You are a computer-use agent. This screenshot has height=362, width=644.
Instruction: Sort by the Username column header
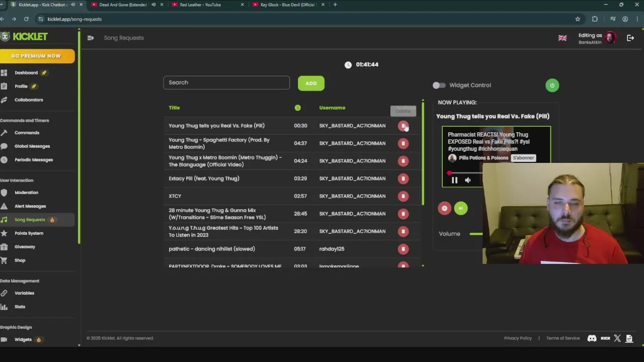[x=332, y=108]
